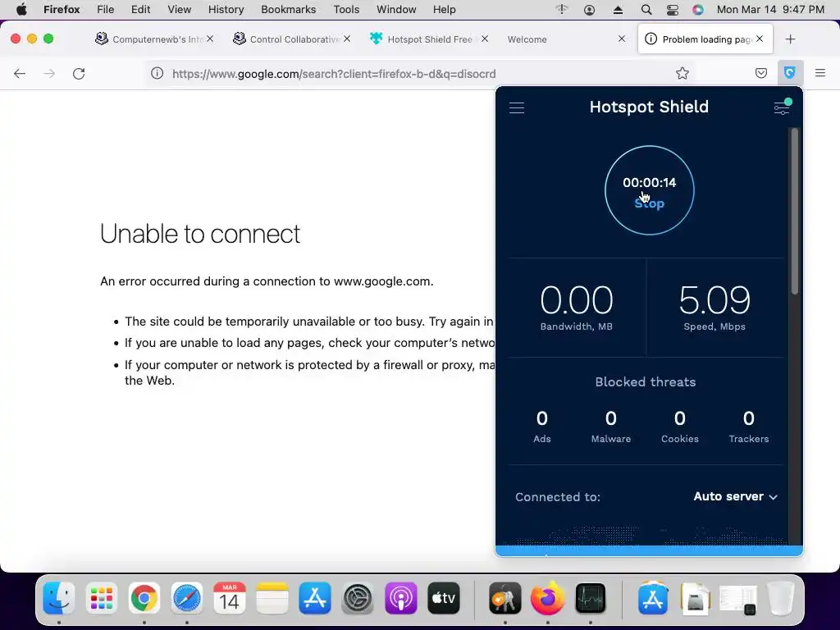Open the Firefox application menu in menu bar
Image resolution: width=840 pixels, height=630 pixels.
[62, 10]
